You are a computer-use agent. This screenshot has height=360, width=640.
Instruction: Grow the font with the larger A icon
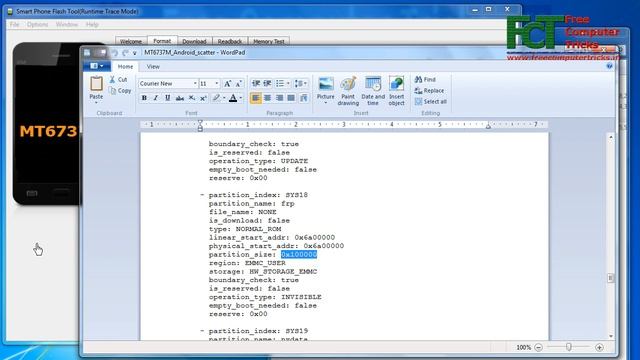[228, 83]
